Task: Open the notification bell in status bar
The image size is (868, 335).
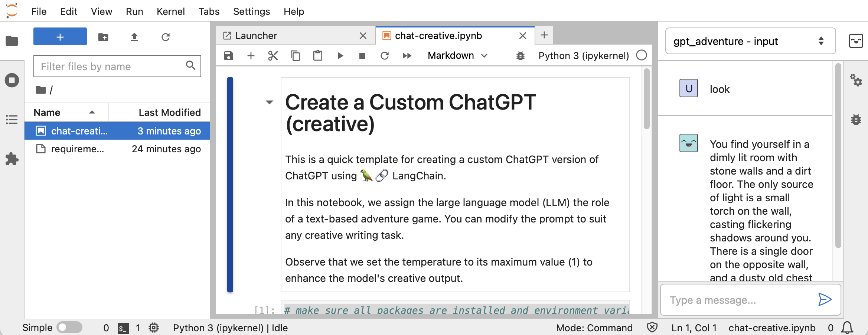Action: pyautogui.click(x=847, y=328)
